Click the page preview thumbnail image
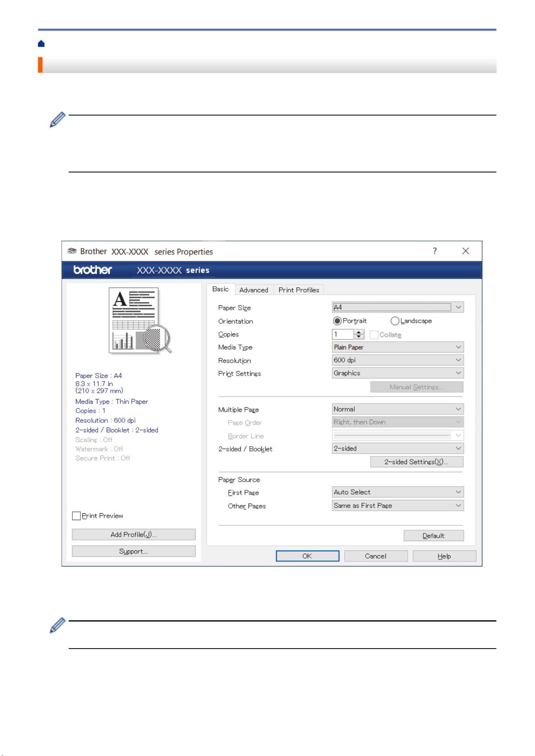Viewport: 535px width, 756px height. pos(140,321)
